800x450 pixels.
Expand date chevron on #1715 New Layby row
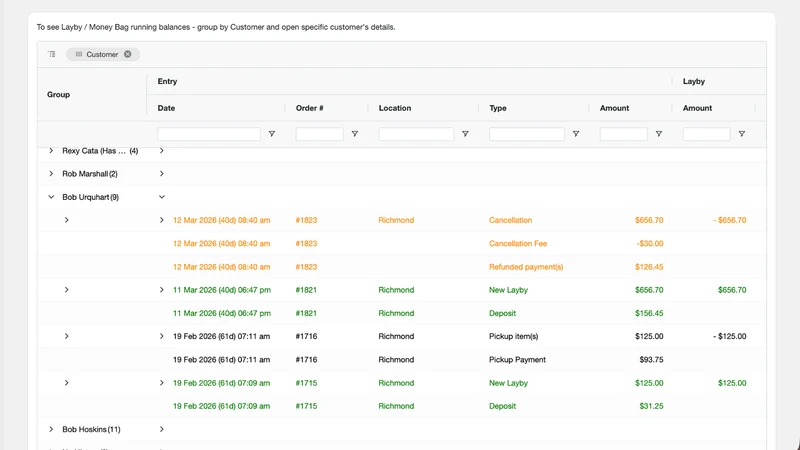(x=161, y=383)
